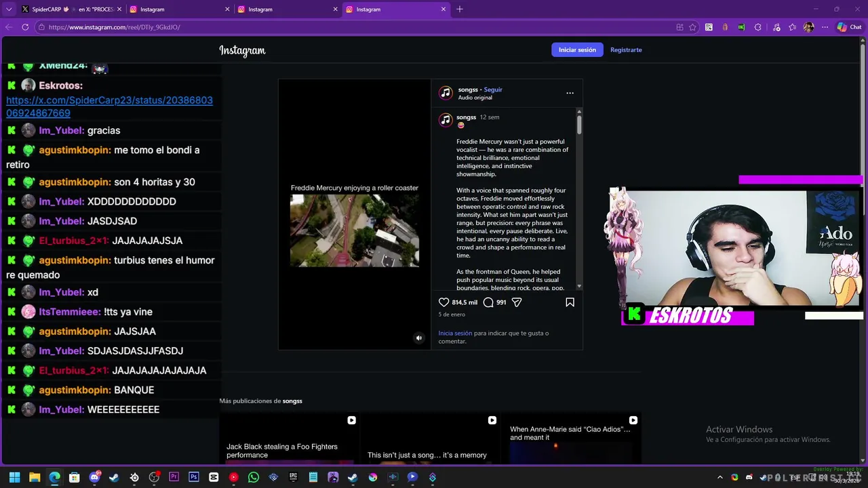Viewport: 868px width, 488px height.
Task: Switch to the second Instagram browser tab
Action: (x=287, y=9)
